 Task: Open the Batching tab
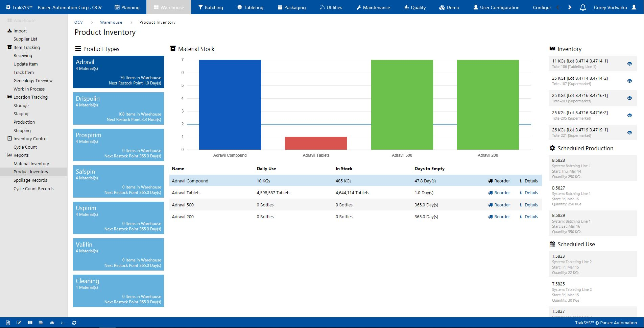[211, 7]
